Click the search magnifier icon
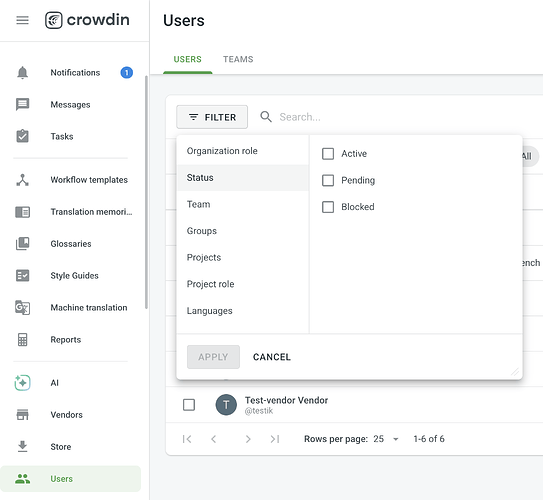 [x=266, y=117]
